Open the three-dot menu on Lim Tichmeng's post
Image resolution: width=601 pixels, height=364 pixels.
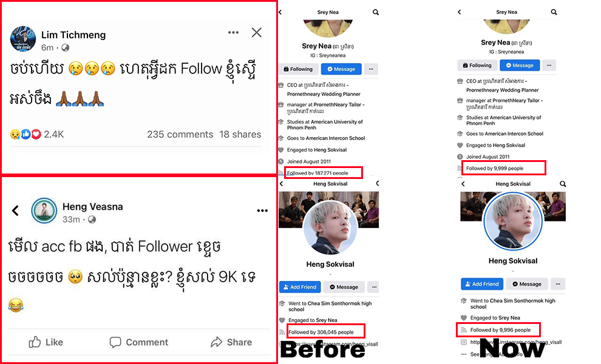(233, 33)
